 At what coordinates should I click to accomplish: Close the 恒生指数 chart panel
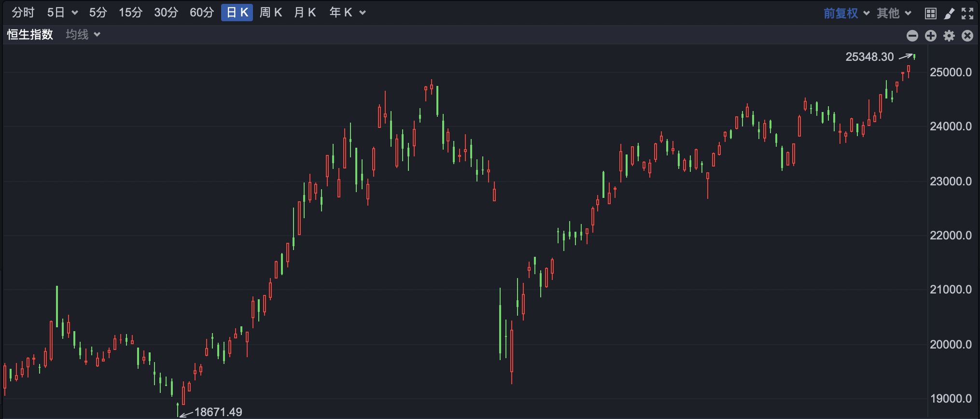pyautogui.click(x=967, y=35)
